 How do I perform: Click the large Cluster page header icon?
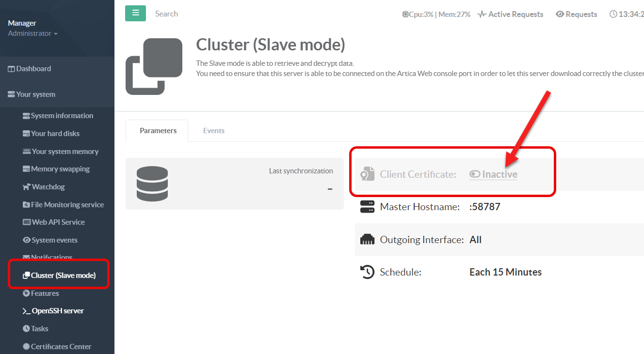[x=154, y=66]
